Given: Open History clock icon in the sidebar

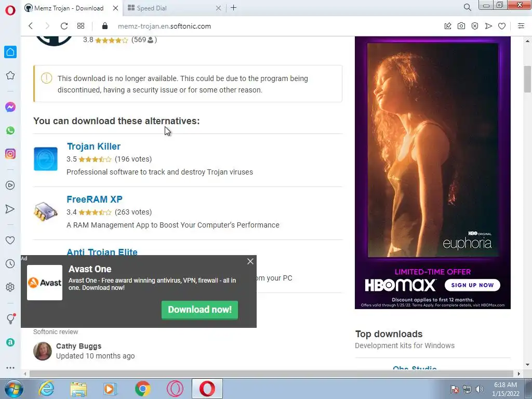Looking at the screenshot, I should tap(10, 263).
